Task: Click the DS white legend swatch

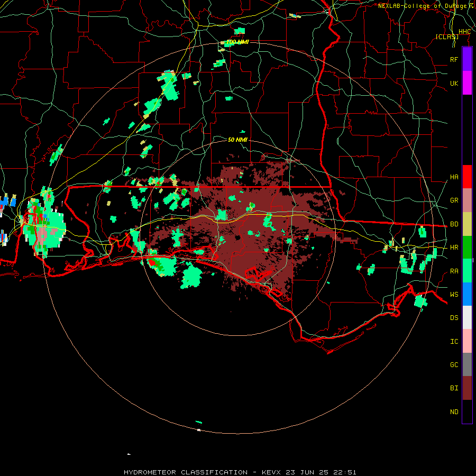Action: pyautogui.click(x=467, y=317)
